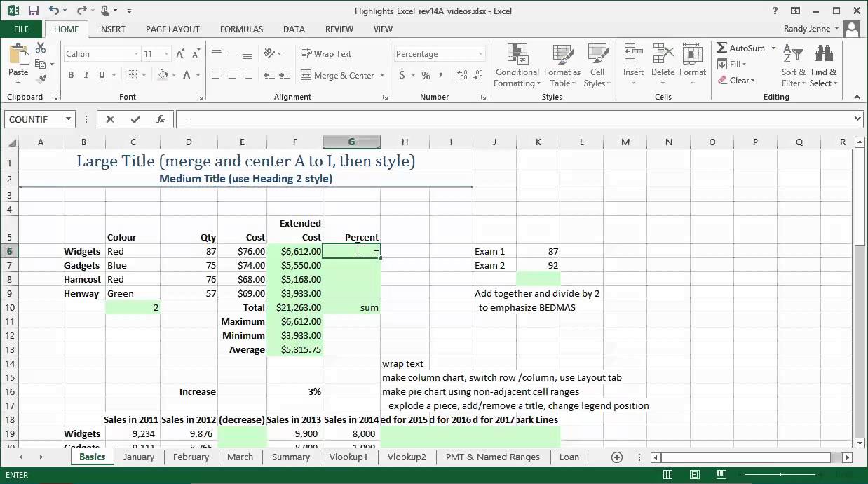Pick the Fill Color paint bucket

point(163,75)
